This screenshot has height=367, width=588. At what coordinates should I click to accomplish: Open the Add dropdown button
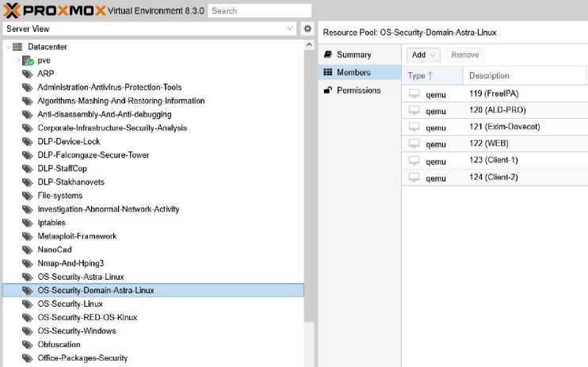pyautogui.click(x=423, y=55)
